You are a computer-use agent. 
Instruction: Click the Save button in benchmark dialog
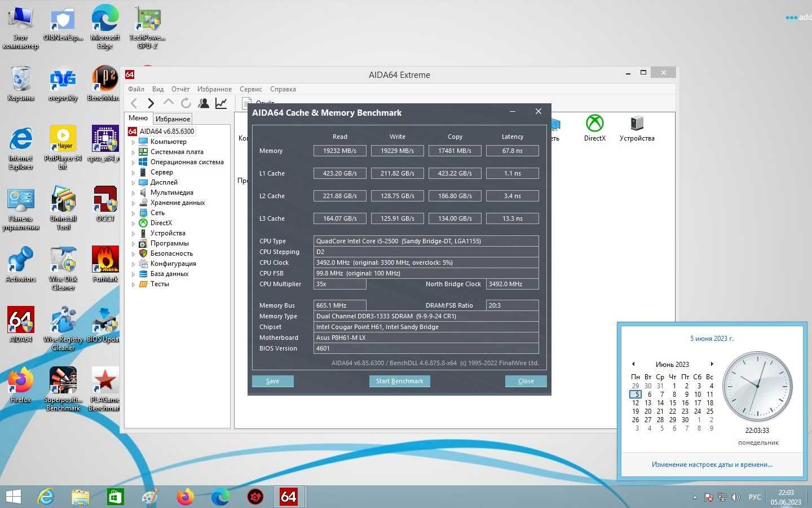coord(272,381)
